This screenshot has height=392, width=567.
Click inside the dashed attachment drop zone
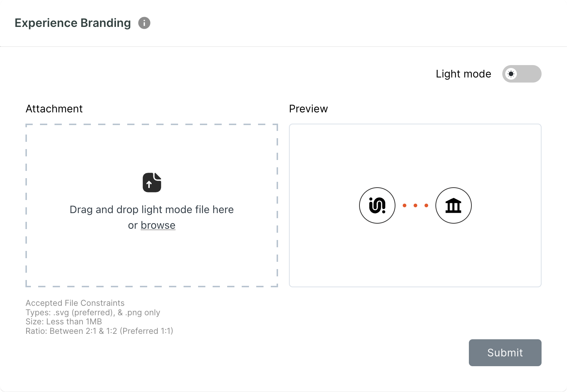(152, 205)
